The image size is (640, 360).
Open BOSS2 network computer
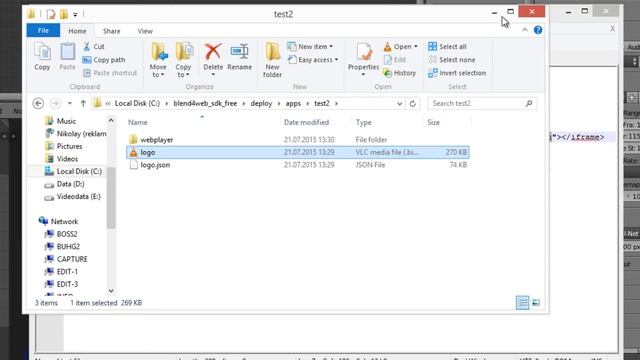tap(67, 234)
